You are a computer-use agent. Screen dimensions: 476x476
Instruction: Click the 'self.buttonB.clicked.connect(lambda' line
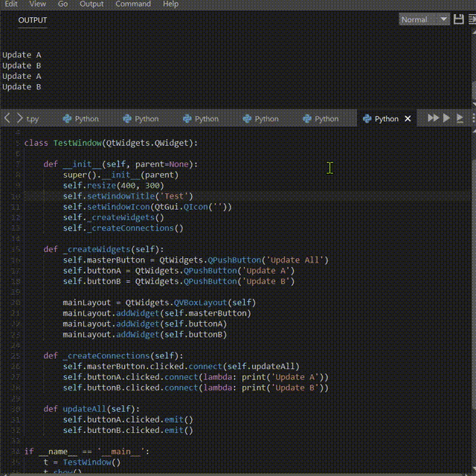click(x=196, y=387)
